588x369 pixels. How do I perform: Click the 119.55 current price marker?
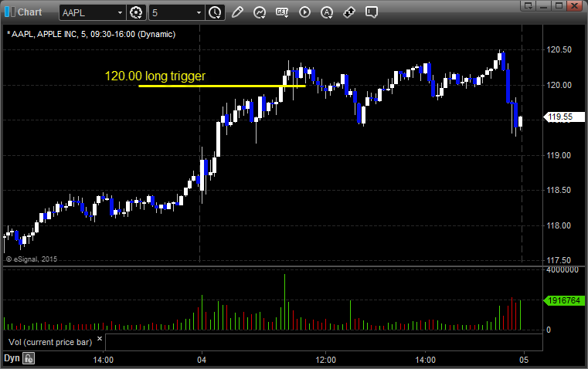click(x=564, y=117)
